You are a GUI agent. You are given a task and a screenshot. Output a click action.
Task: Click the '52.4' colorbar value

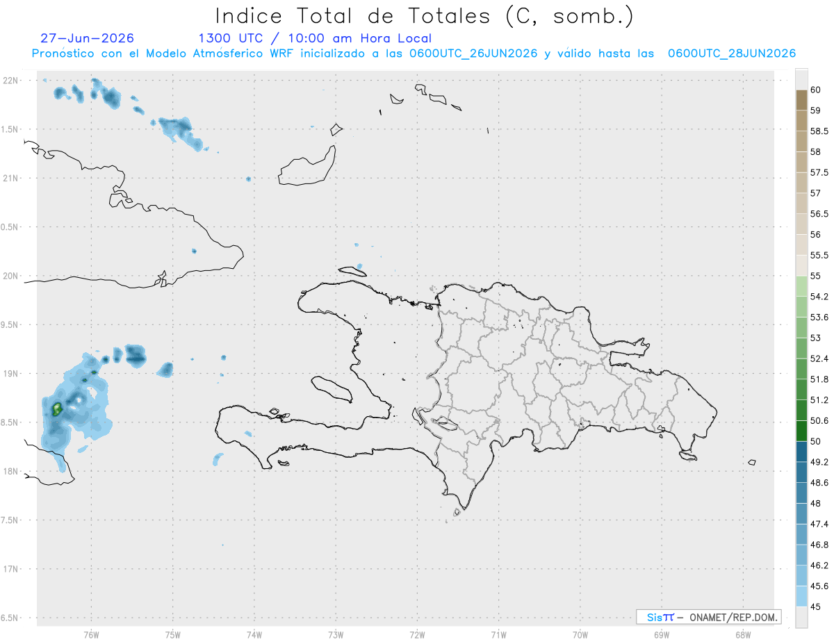coord(819,358)
